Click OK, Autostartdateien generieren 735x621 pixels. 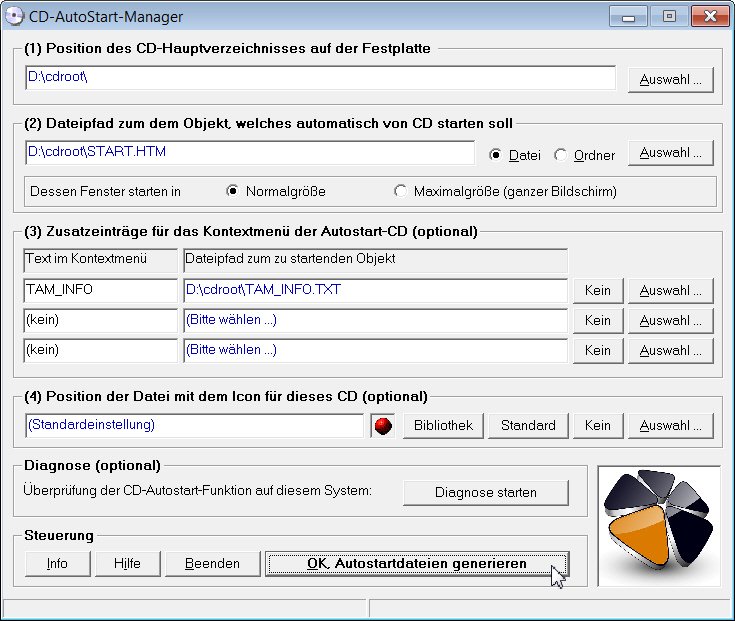click(416, 563)
